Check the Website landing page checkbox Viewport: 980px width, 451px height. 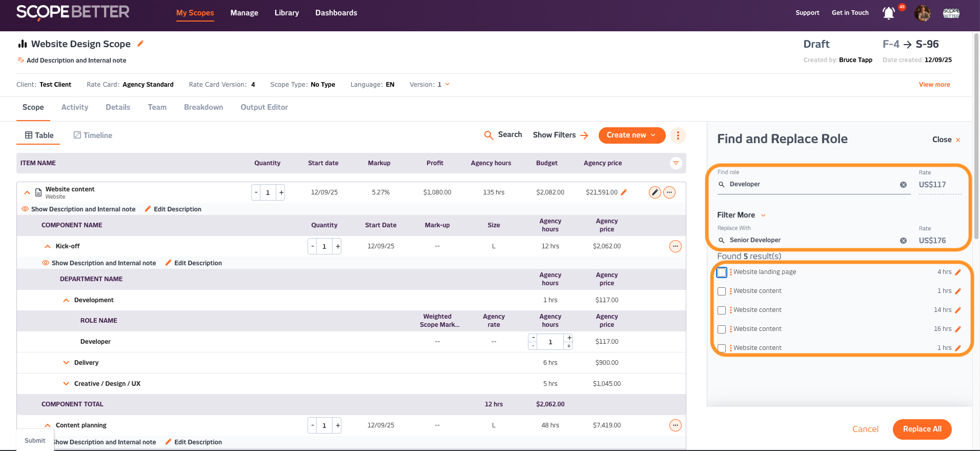click(722, 272)
